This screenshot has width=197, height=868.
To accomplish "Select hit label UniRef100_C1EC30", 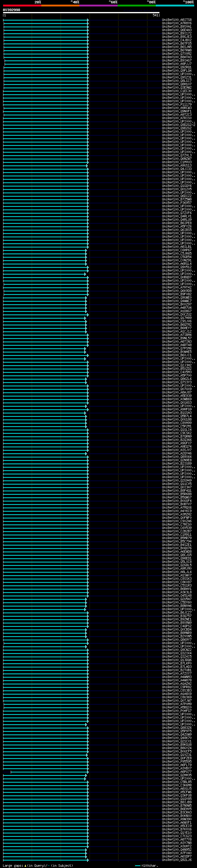I will 177,91.
